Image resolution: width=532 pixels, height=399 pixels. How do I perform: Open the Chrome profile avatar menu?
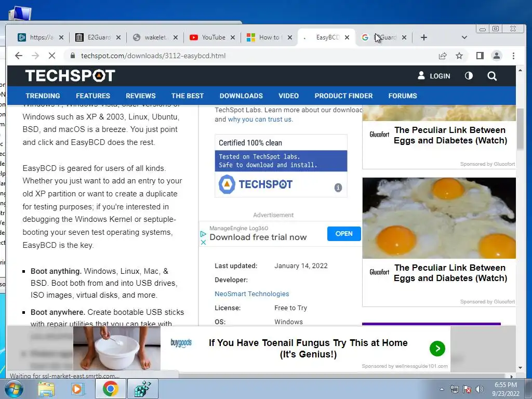pos(496,56)
